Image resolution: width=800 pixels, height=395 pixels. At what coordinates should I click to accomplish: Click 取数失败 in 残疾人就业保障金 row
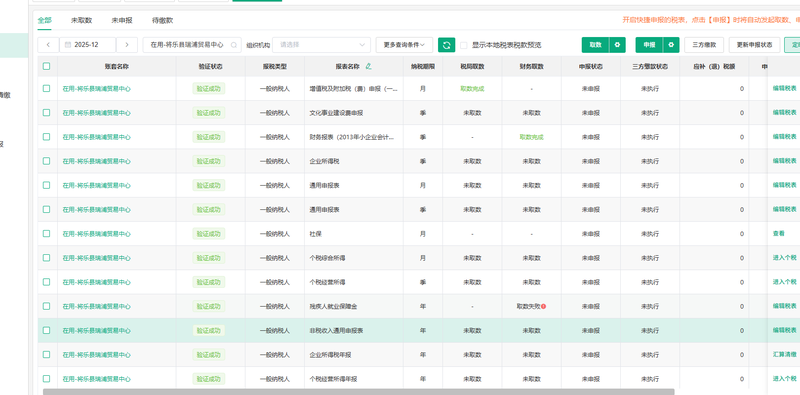(x=528, y=306)
